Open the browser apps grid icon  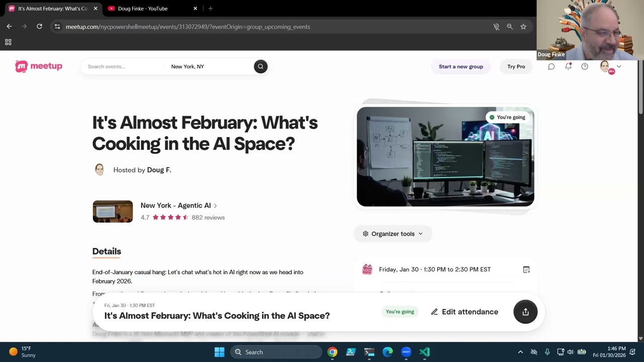pos(8,42)
